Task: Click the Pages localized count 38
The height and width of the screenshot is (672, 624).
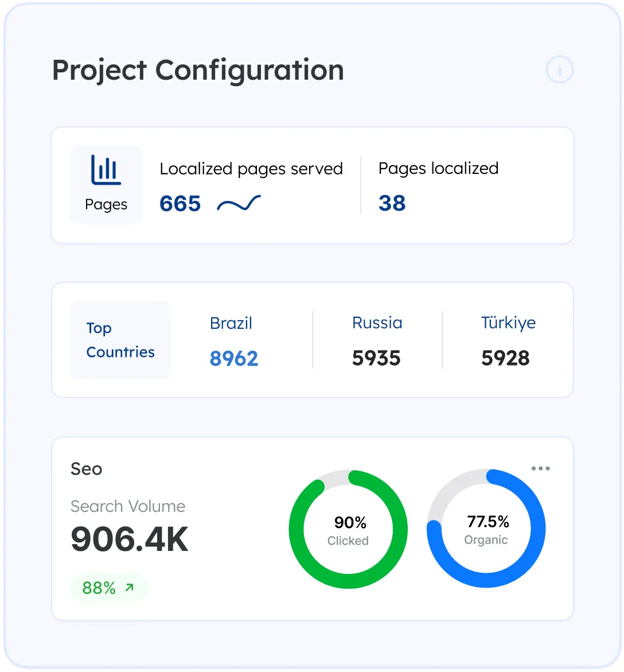Action: pyautogui.click(x=392, y=203)
